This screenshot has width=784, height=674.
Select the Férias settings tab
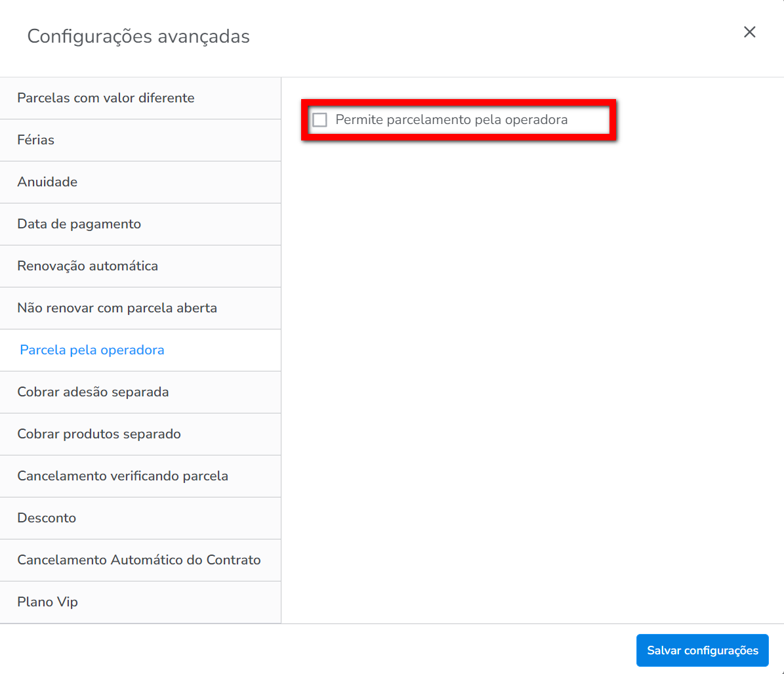tap(36, 140)
